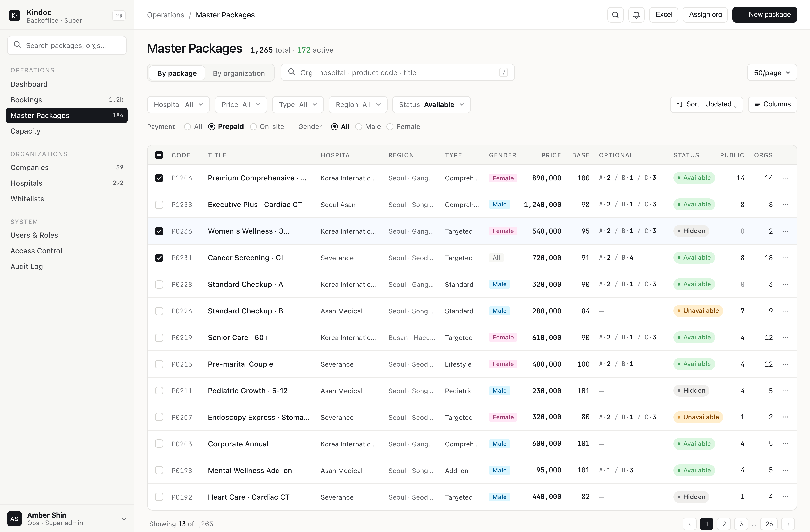Open row actions menu for P0228
Screen dimensions: 810x532
click(x=786, y=284)
